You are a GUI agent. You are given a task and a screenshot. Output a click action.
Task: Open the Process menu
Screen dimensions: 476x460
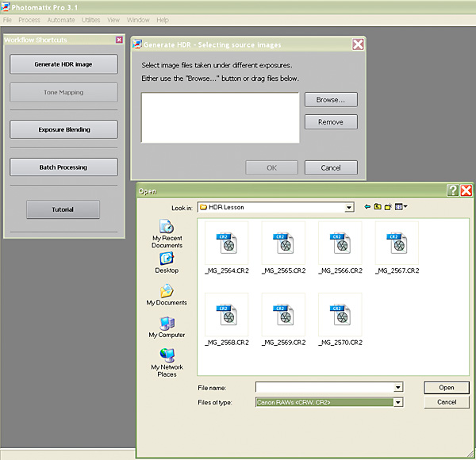click(x=29, y=20)
